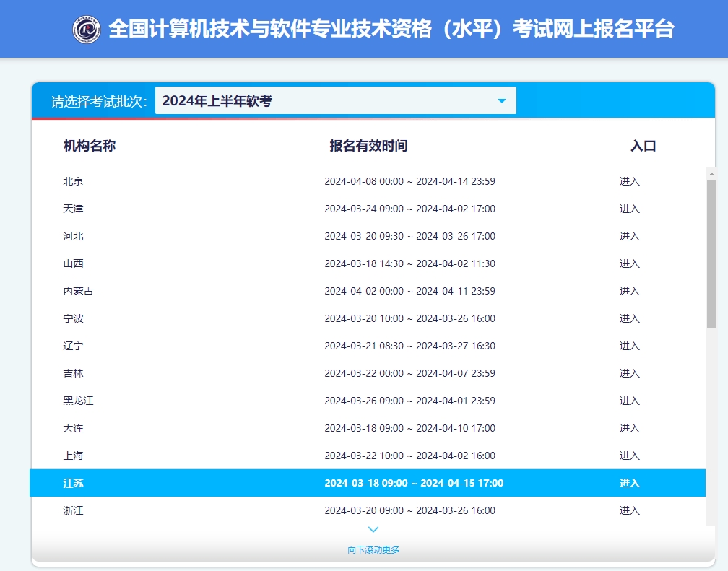Select the 上海 institution name
Viewport: 728px width, 571px height.
[x=74, y=455]
